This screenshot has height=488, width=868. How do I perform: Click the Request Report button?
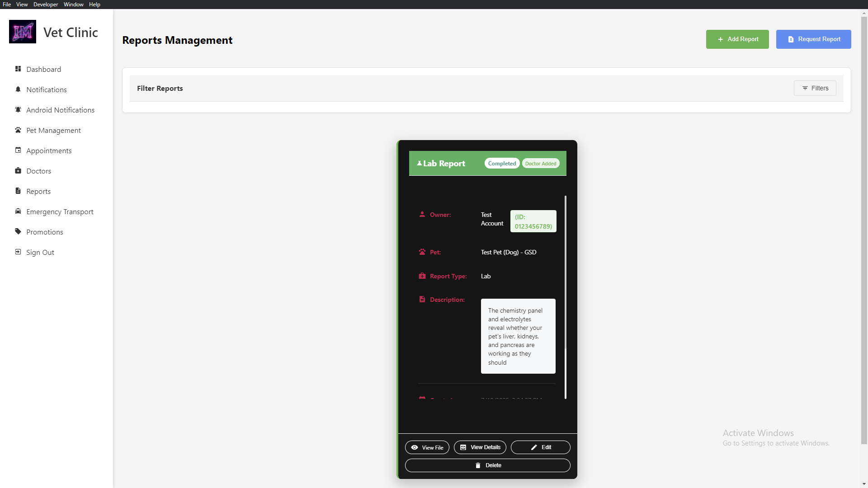point(813,39)
